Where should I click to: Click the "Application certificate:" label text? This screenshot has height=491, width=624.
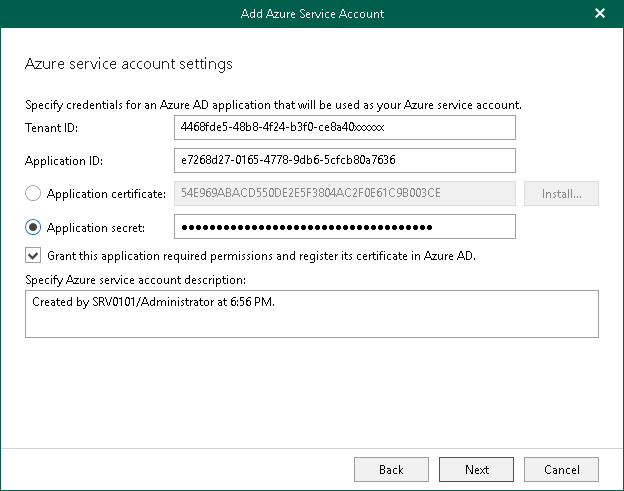pyautogui.click(x=105, y=194)
